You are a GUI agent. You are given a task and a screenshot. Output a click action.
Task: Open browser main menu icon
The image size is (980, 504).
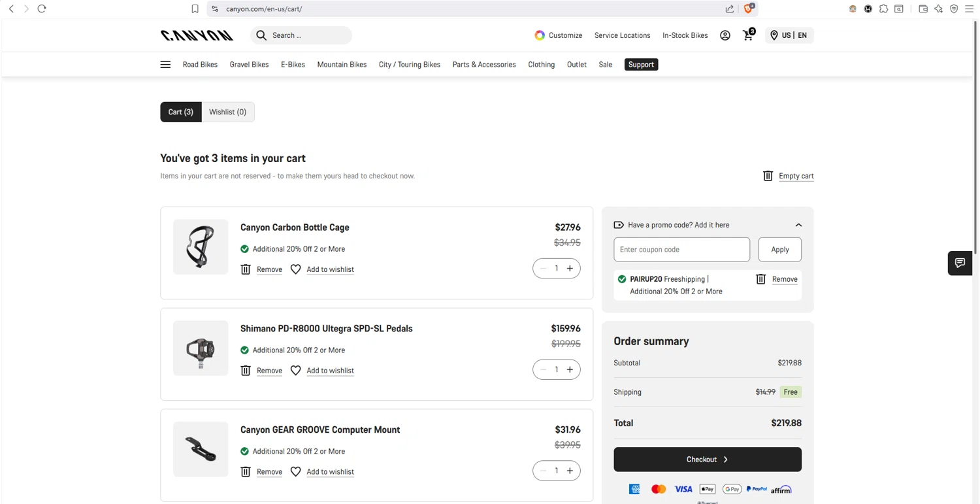(970, 8)
